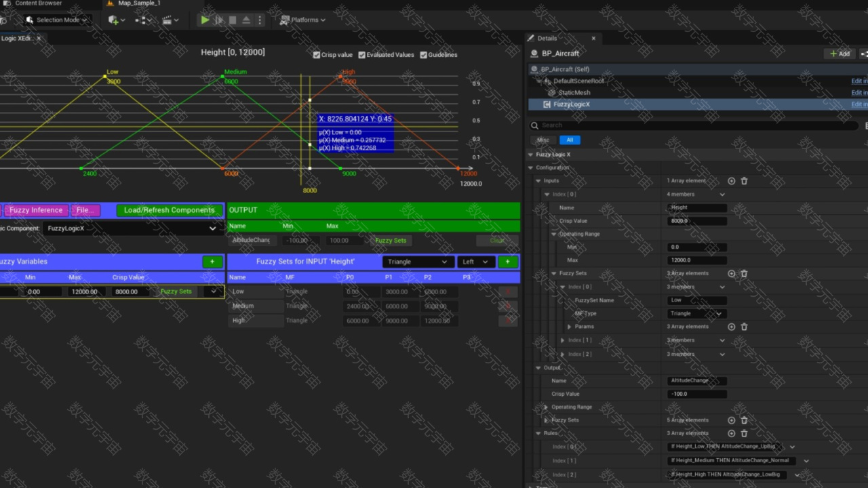Open options for Height_Low rule
868x488 pixels.
792,447
